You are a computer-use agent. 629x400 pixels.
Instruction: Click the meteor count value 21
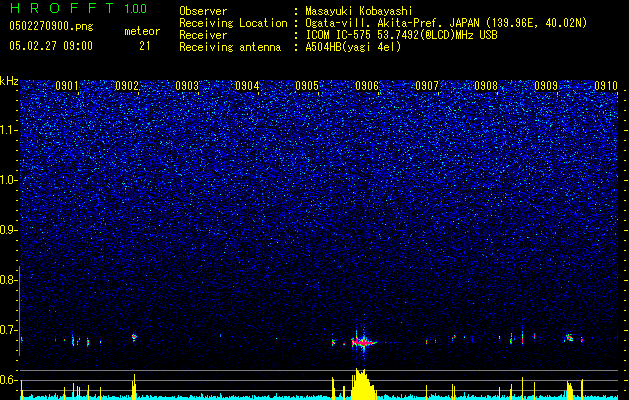pyautogui.click(x=145, y=46)
